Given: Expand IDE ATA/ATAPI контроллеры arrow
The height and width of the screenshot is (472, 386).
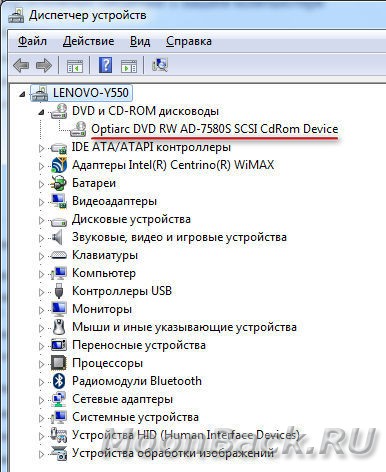Looking at the screenshot, I should tap(41, 148).
